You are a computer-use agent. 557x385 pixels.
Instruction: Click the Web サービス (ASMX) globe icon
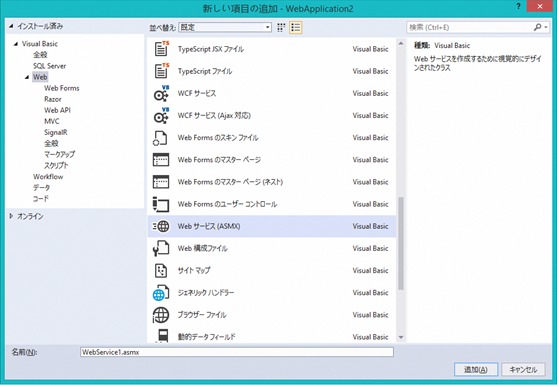(x=161, y=226)
